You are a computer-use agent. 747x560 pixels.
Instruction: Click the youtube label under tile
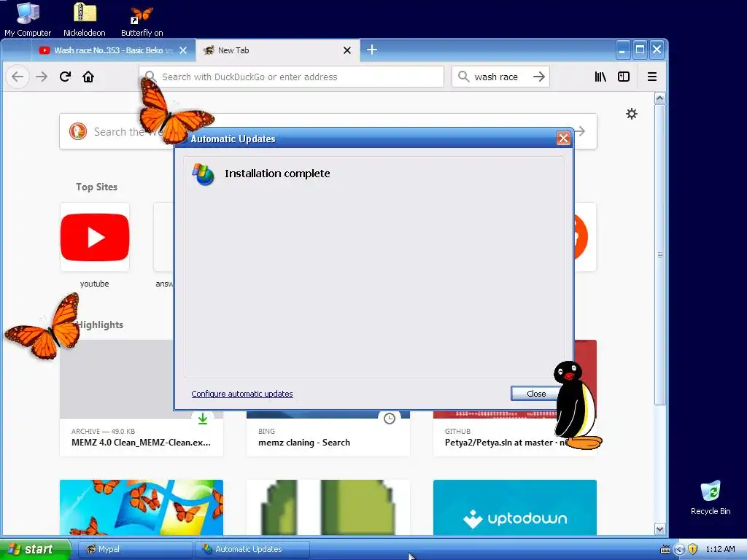click(94, 284)
